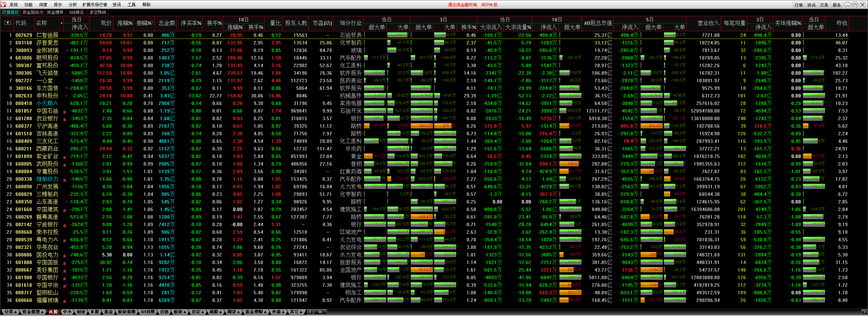Expand the 分类 bottom tab menu
Viewport: 868px width, 316px height.
coord(10,312)
